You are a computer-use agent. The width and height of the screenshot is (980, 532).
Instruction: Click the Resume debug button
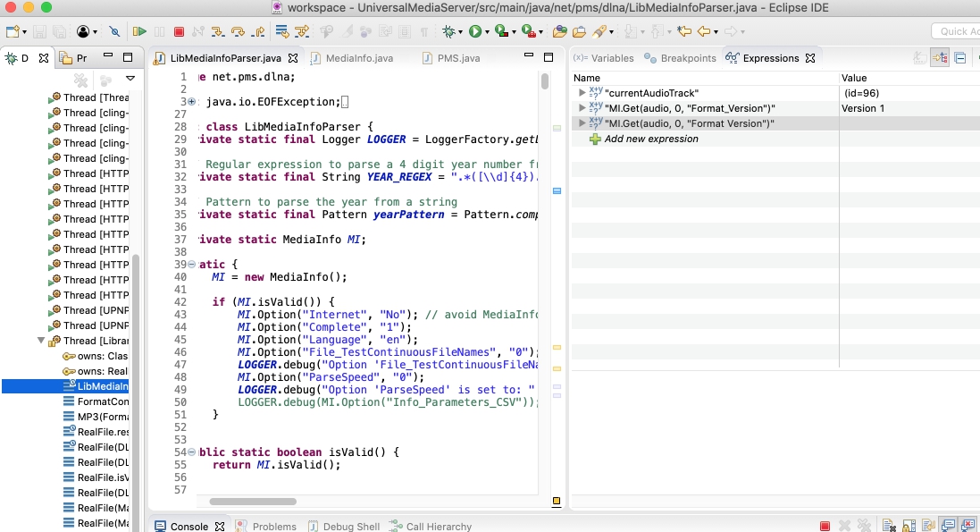[139, 31]
